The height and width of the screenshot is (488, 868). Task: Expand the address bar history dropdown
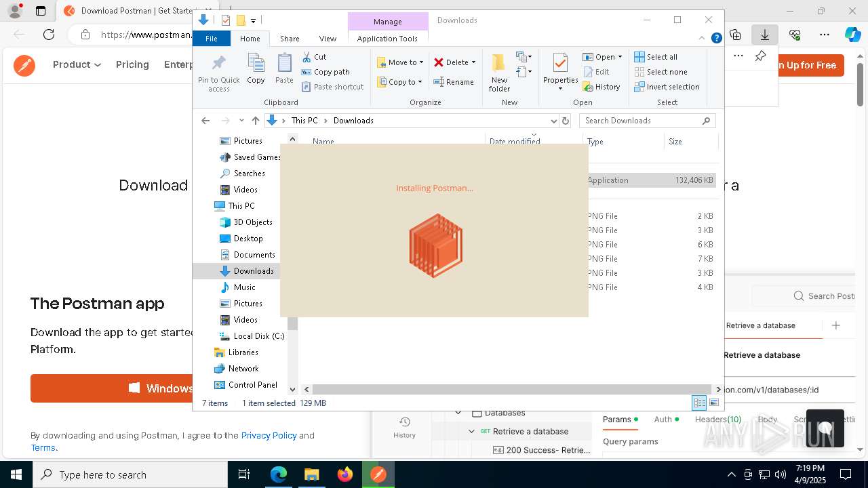tap(553, 121)
